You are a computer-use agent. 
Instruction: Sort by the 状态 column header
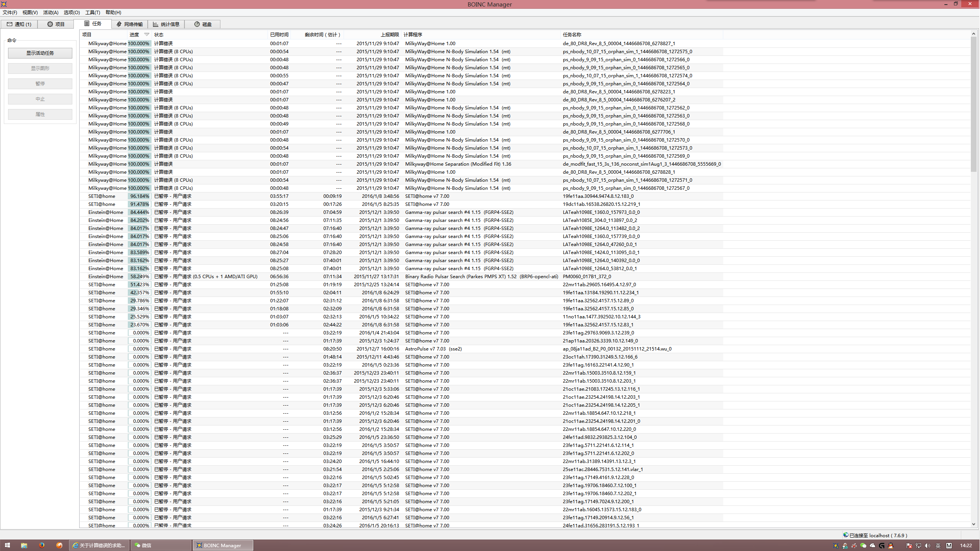click(x=210, y=34)
